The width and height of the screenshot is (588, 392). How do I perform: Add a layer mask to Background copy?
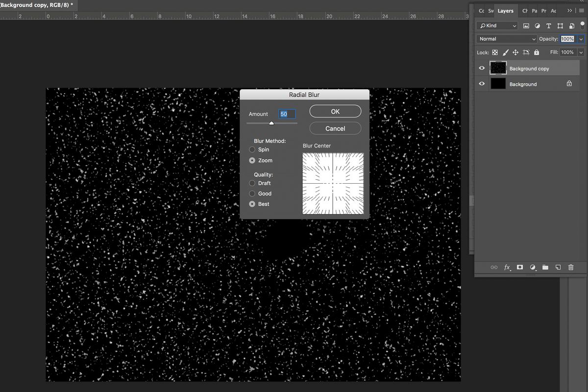click(x=519, y=267)
